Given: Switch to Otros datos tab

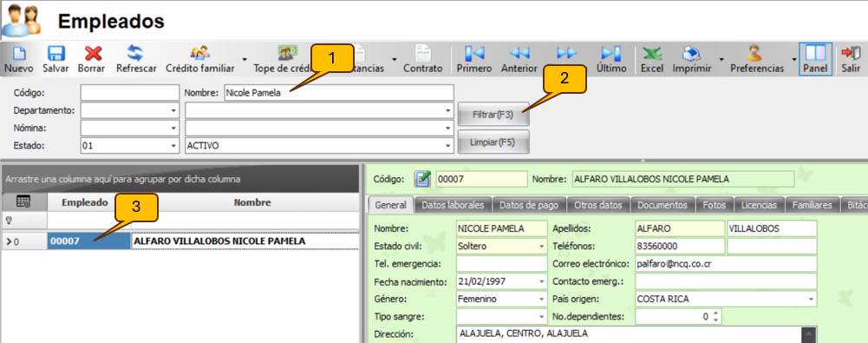Looking at the screenshot, I should point(597,205).
